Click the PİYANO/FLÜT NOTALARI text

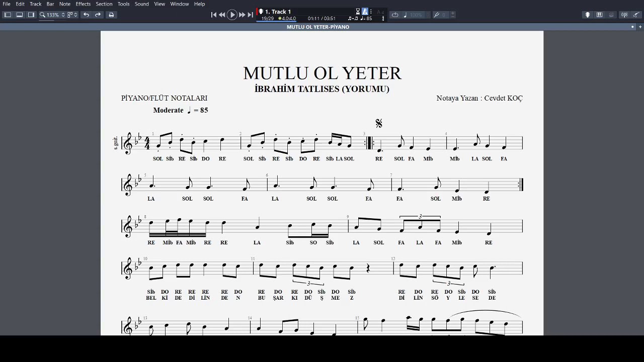164,98
